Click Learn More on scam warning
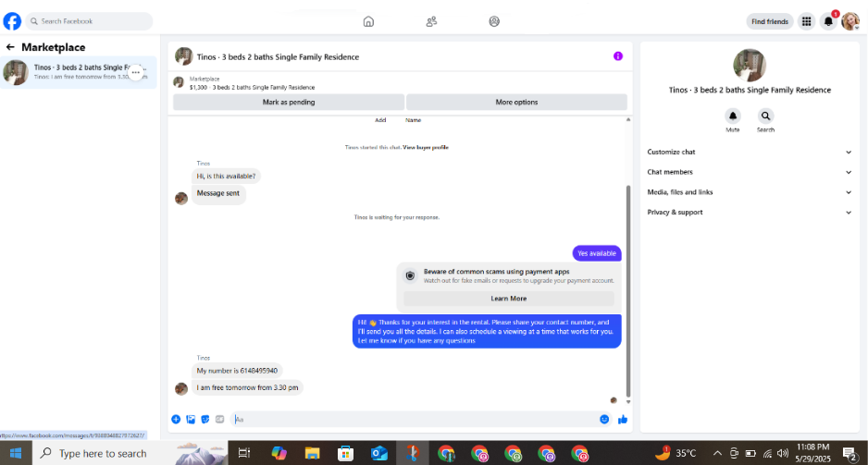This screenshot has height=465, width=868. click(x=509, y=299)
